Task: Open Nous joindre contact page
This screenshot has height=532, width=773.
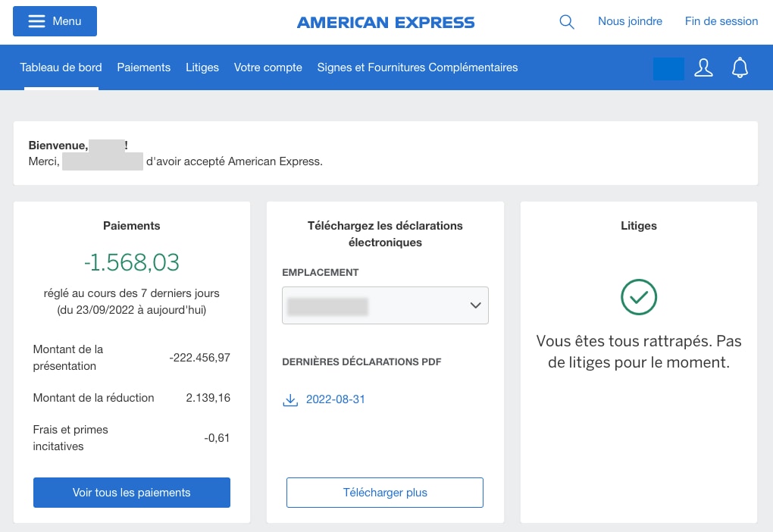Action: click(x=630, y=21)
